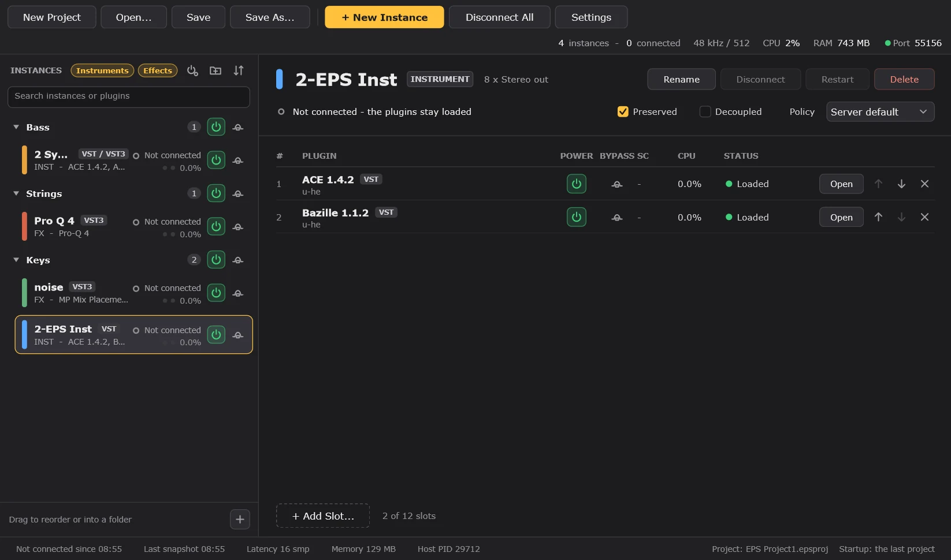Click bypass icon for the Bass folder
This screenshot has width=951, height=560.
tap(237, 127)
